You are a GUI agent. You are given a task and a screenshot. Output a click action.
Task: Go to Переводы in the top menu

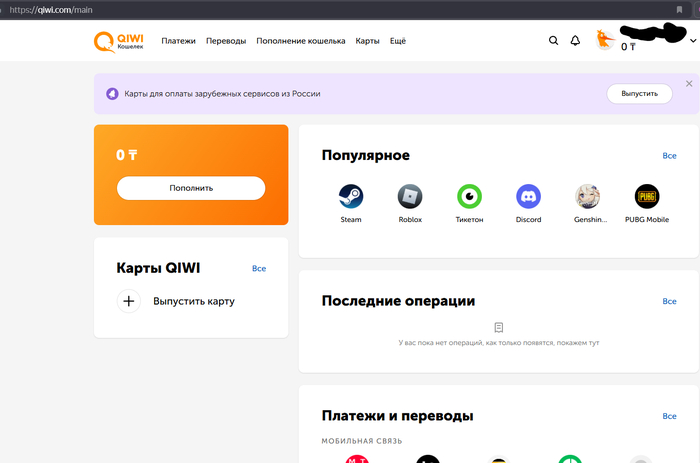tap(226, 41)
